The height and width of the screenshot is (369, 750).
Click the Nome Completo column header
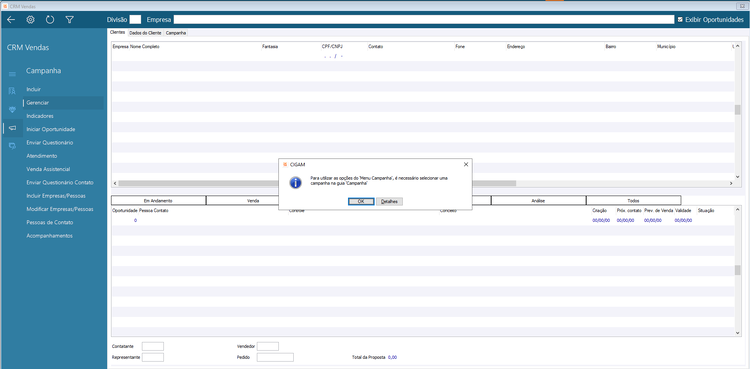pyautogui.click(x=145, y=47)
